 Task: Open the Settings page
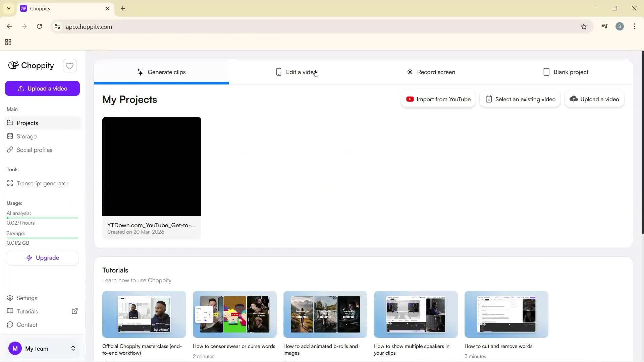tap(26, 298)
